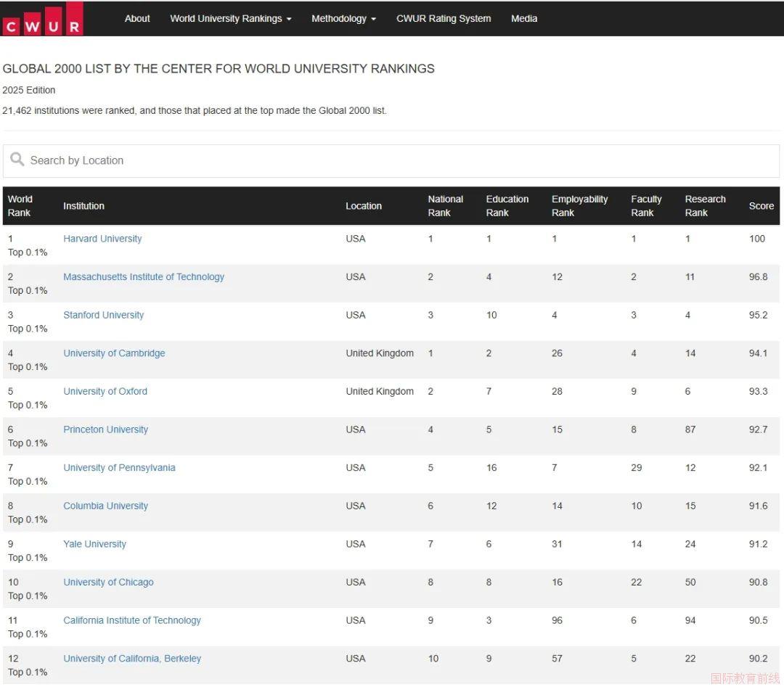Open University of Cambridge link
The height and width of the screenshot is (687, 784).
114,353
